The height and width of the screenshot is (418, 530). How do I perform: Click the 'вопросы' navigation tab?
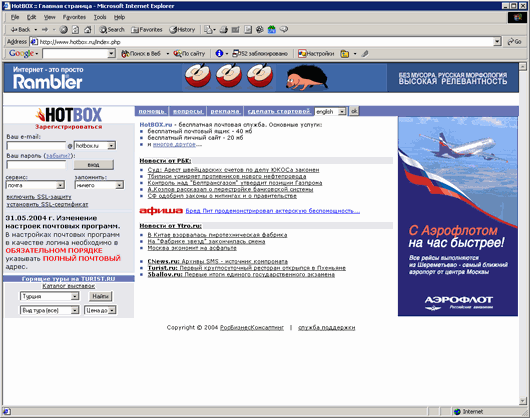point(188,111)
